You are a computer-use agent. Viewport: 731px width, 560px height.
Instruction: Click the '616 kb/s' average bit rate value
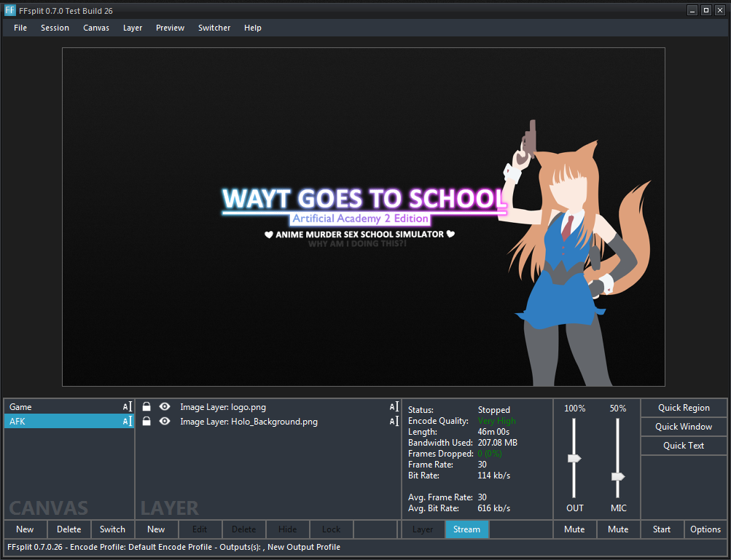coord(493,508)
